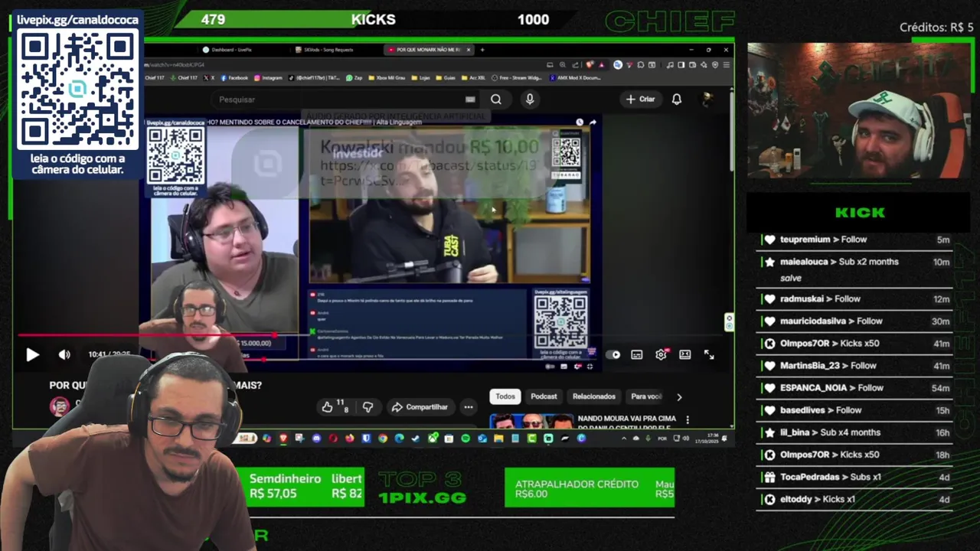Click the MartinsBia_23 Follow event
Screen dimensions: 980x551
click(x=854, y=366)
